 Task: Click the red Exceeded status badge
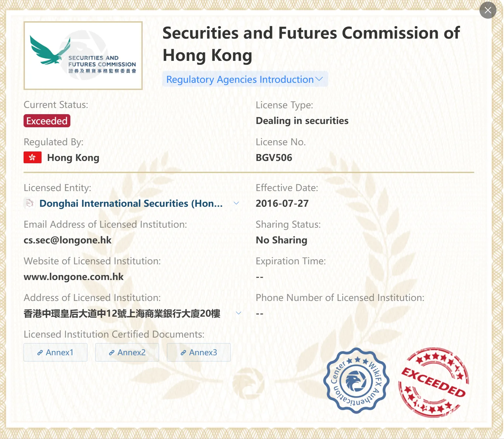47,121
